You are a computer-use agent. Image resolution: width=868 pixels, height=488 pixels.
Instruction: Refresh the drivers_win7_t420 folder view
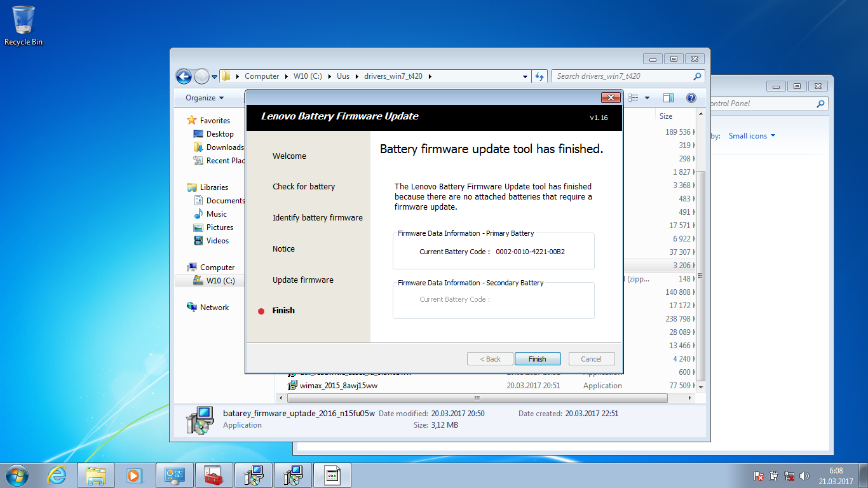click(x=539, y=76)
